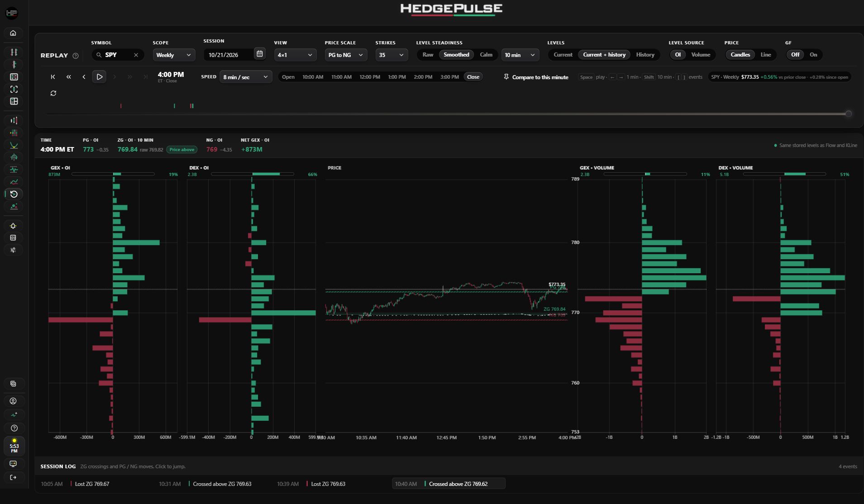
Task: Step back one minute with left chevron
Action: pos(84,77)
